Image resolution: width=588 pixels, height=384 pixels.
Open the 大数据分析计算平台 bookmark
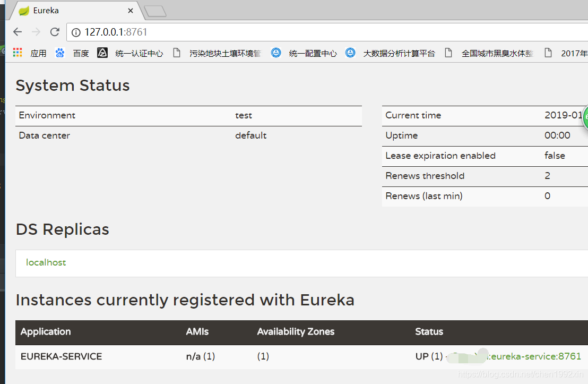(391, 53)
